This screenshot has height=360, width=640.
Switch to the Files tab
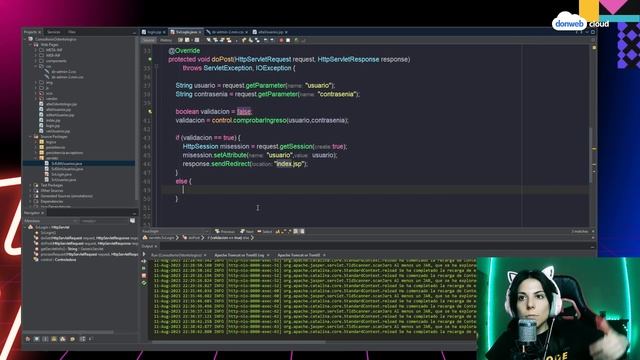point(72,32)
